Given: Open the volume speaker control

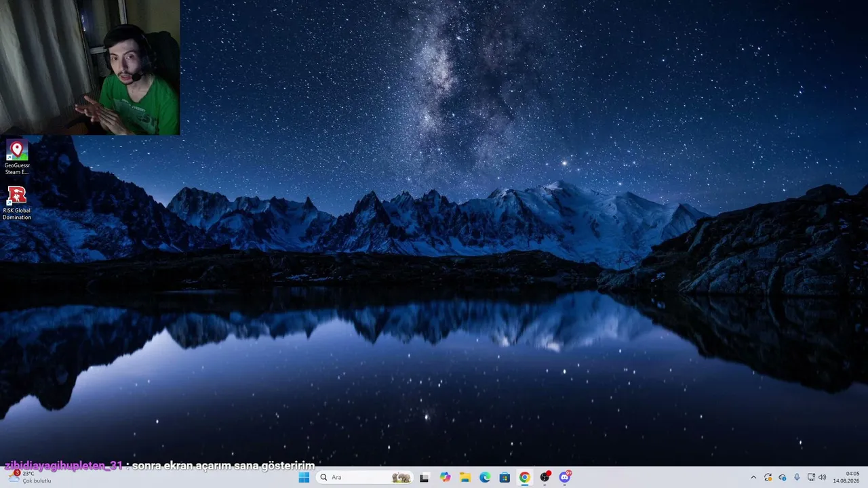Looking at the screenshot, I should tap(823, 477).
